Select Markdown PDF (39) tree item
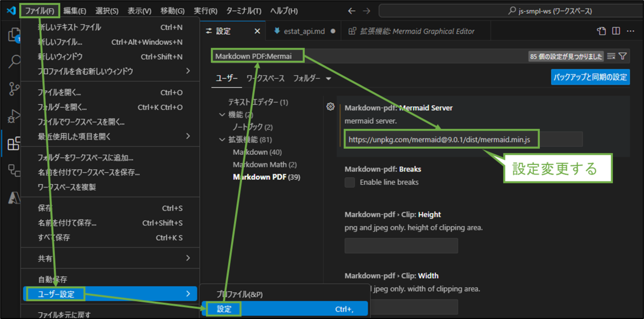 click(266, 177)
